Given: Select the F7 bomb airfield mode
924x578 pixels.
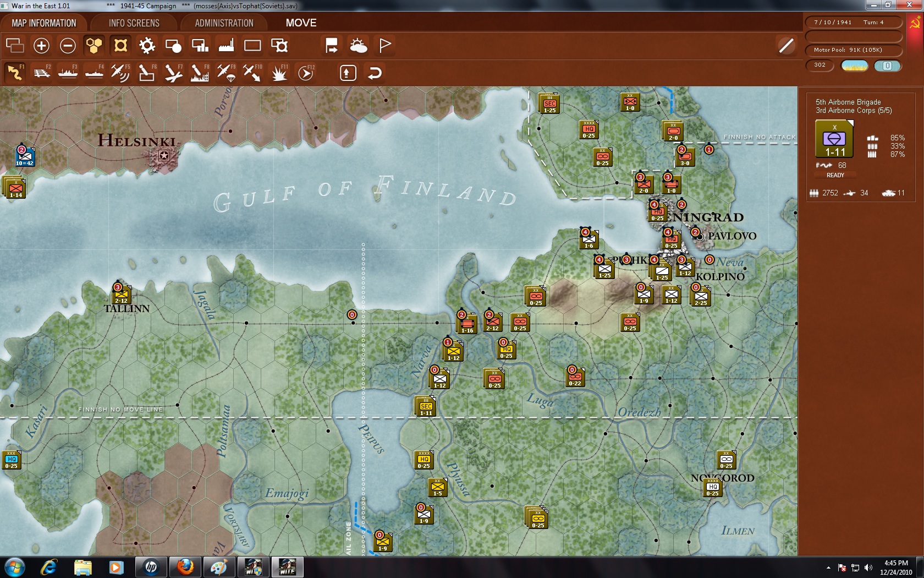Looking at the screenshot, I should pyautogui.click(x=173, y=73).
